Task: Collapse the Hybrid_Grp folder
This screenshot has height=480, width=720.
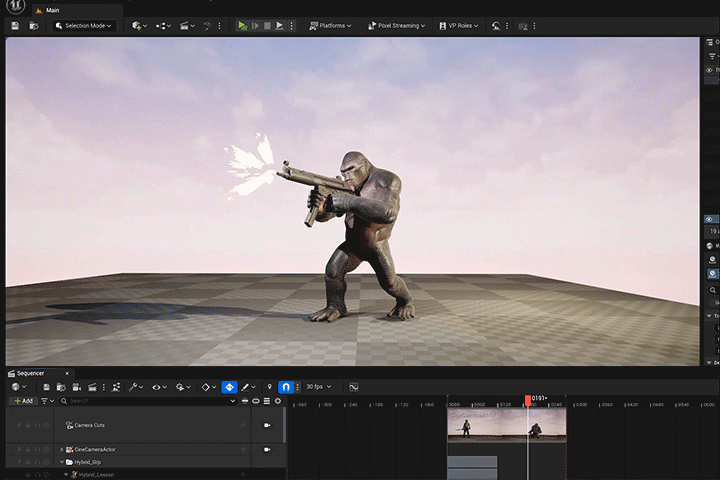Action: [x=62, y=462]
